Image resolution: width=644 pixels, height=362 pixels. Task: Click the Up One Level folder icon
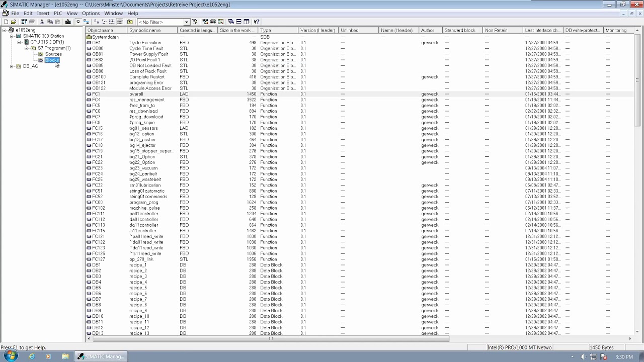130,22
